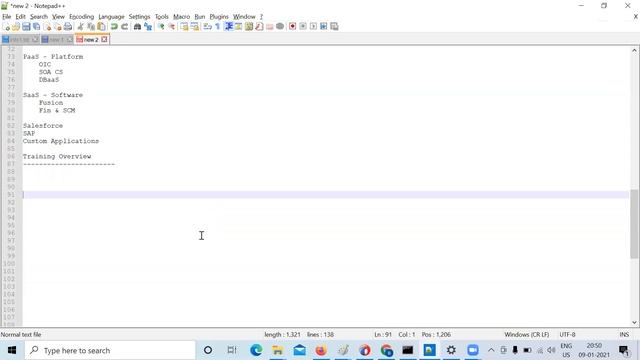Image resolution: width=640 pixels, height=360 pixels.
Task: Click the Paste clipboard icon
Action: 101,27
